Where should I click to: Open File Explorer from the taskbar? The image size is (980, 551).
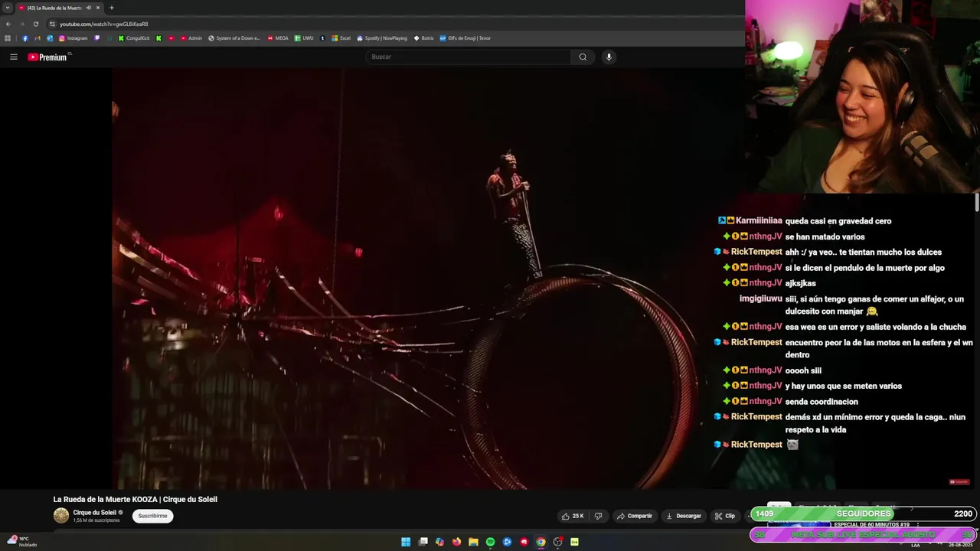coord(473,542)
